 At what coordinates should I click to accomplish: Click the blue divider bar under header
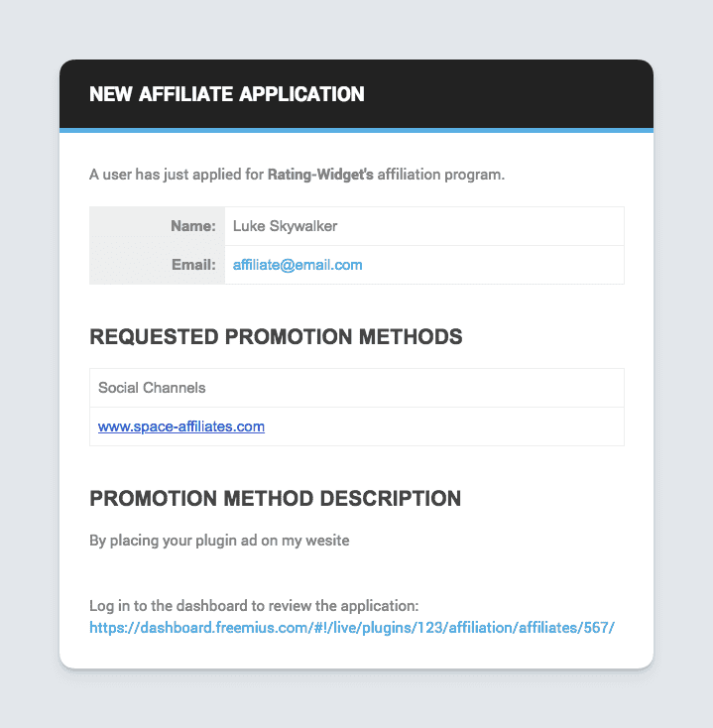357,131
